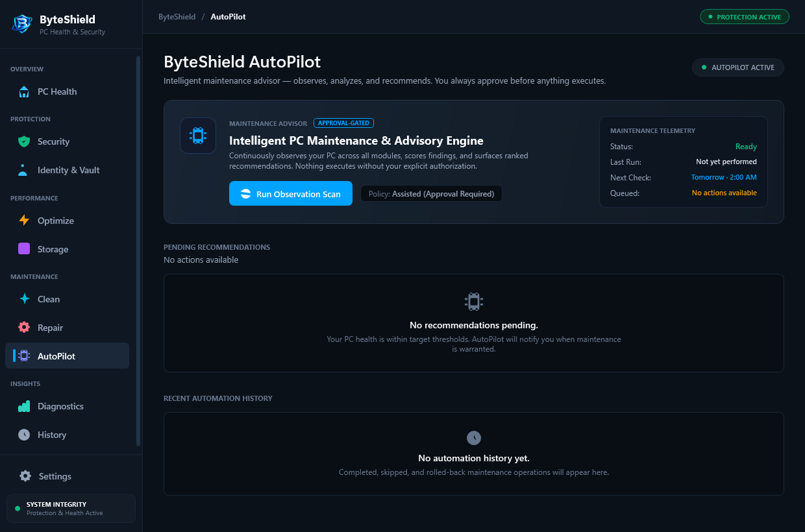Click the Clean sparkle icon
This screenshot has width=805, height=532.
24,299
